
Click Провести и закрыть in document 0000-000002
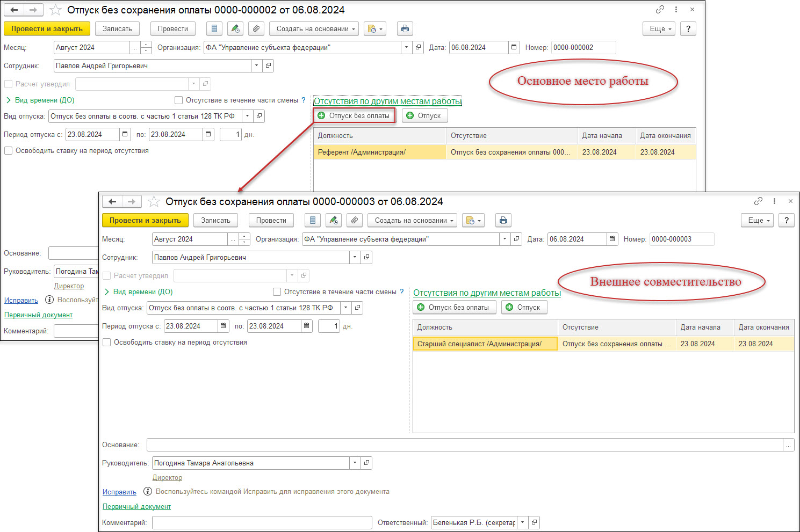tap(47, 29)
